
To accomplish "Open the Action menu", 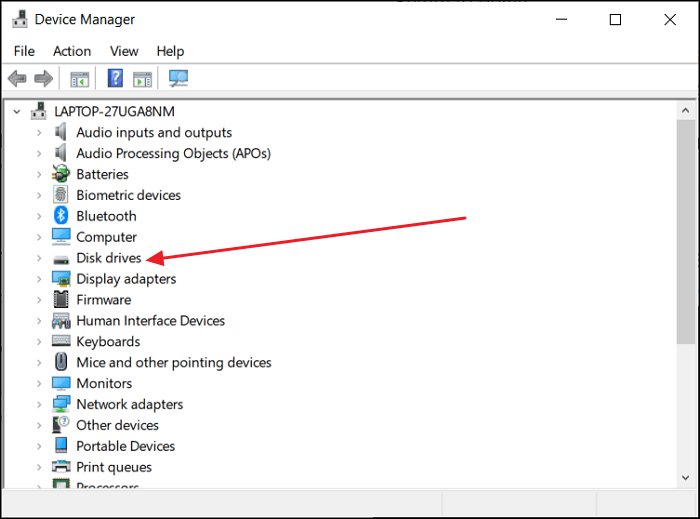I will pyautogui.click(x=72, y=51).
